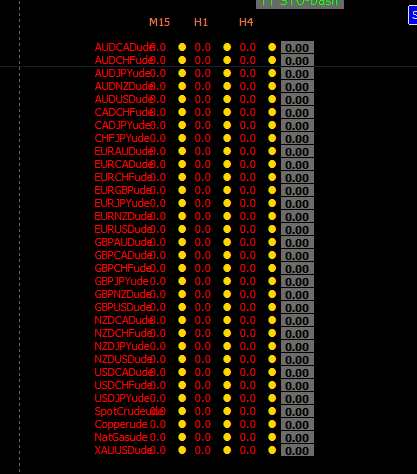This screenshot has height=474, width=417.
Task: Click the gray 0.00 box in Copper row
Action: 297,425
